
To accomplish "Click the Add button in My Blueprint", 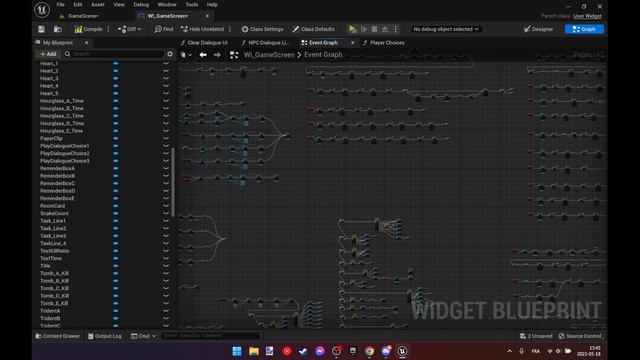I will coord(49,54).
